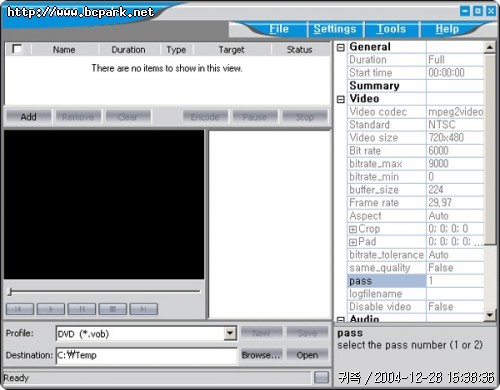The height and width of the screenshot is (390, 500).
Task: Select the Disable video property row
Action: tap(416, 307)
